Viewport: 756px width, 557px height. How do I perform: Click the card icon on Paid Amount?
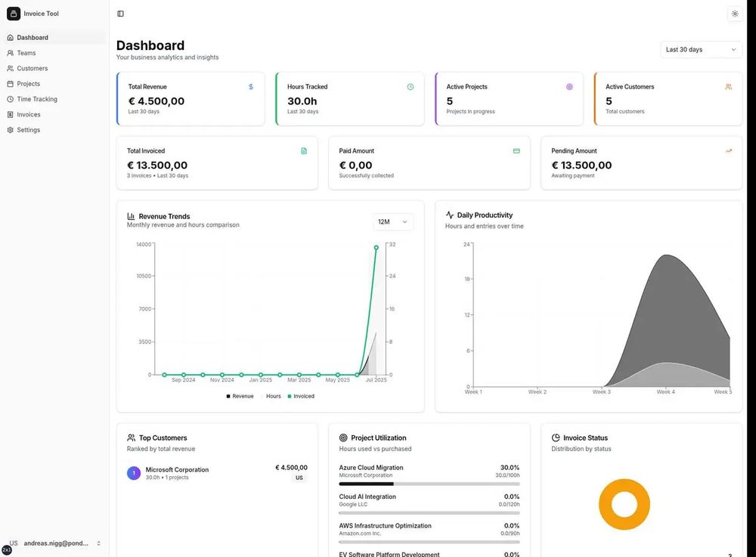(516, 151)
